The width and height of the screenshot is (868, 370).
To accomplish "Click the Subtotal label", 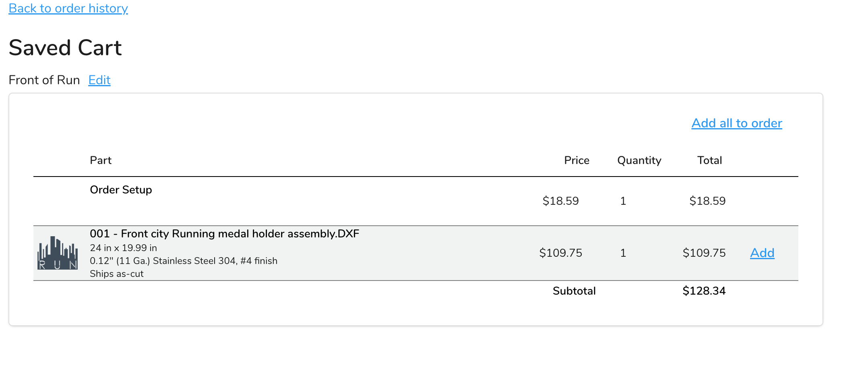I will (x=574, y=291).
